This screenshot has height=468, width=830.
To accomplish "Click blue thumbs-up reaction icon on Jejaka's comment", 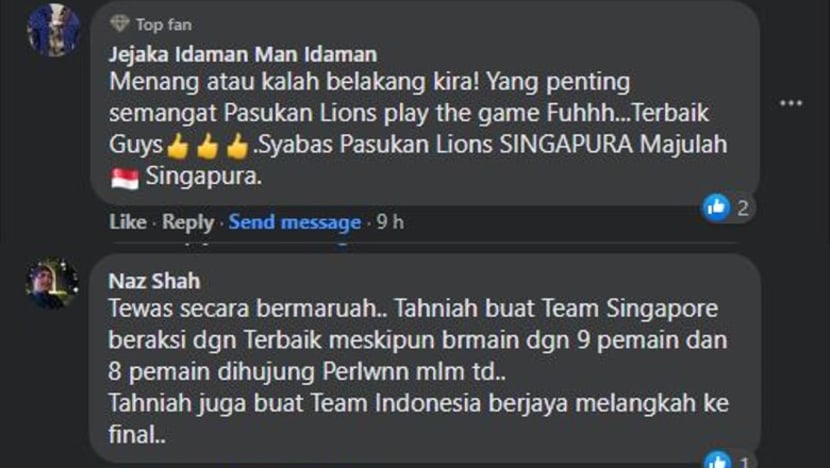I will [716, 207].
